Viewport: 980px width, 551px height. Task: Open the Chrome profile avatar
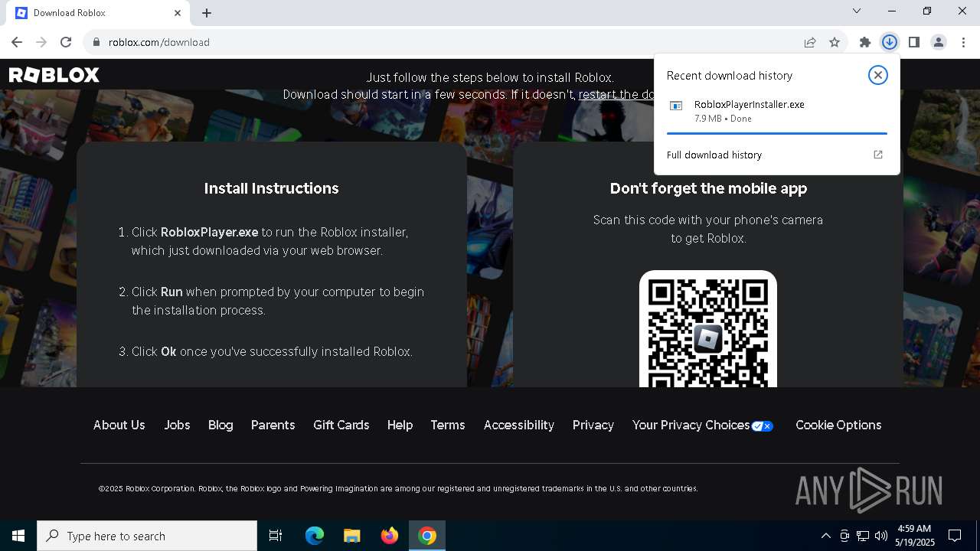coord(939,42)
